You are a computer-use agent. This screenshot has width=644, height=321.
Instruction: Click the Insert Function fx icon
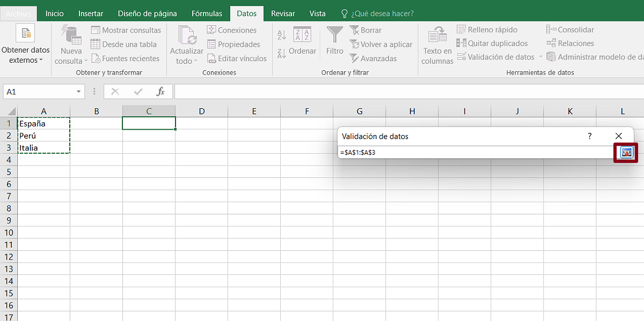click(x=160, y=92)
